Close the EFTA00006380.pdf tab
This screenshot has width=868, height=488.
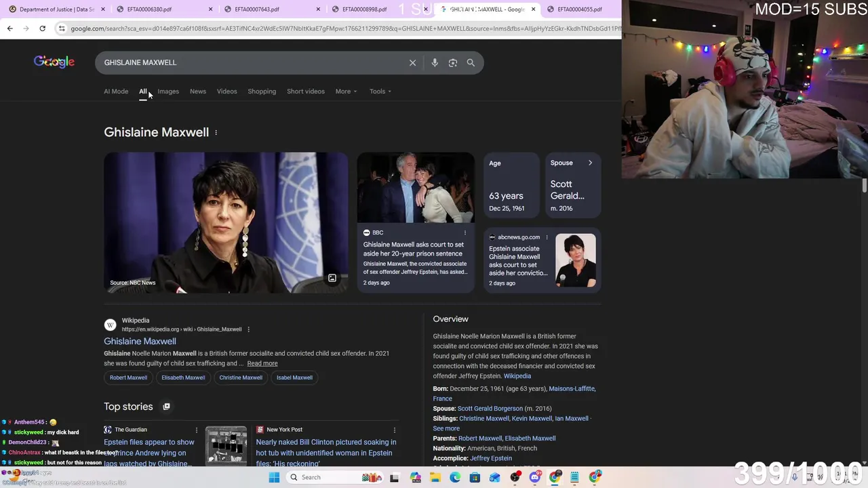coord(211,9)
